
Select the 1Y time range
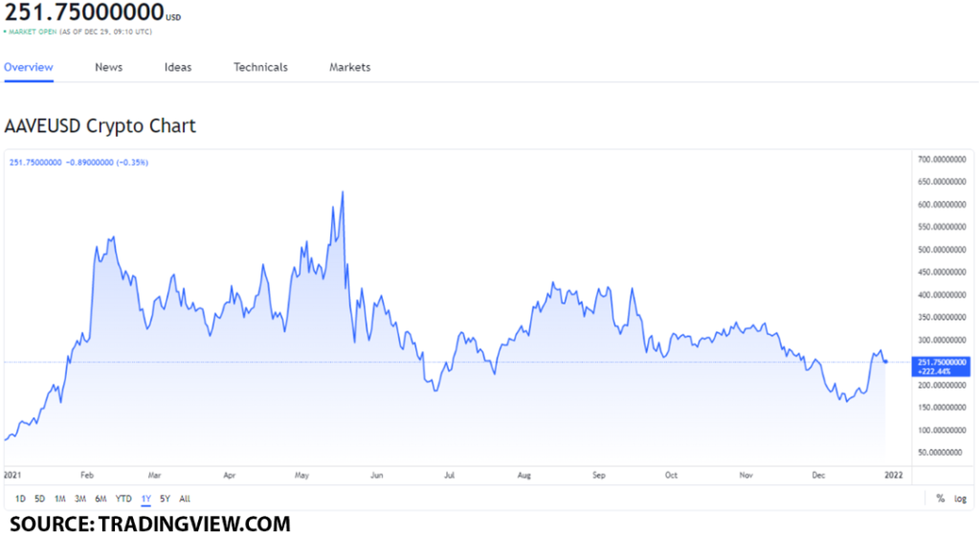pos(146,499)
